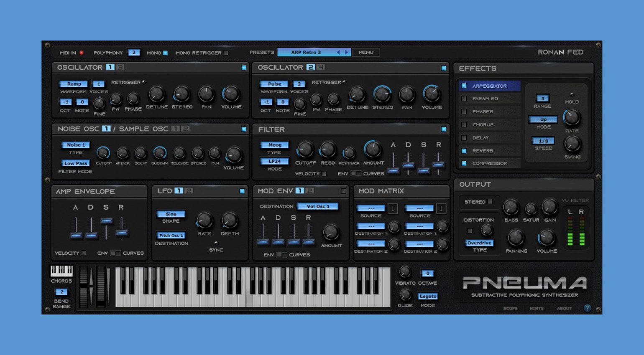
Task: Toggle the Output Stereo checkbox
Action: (x=490, y=202)
